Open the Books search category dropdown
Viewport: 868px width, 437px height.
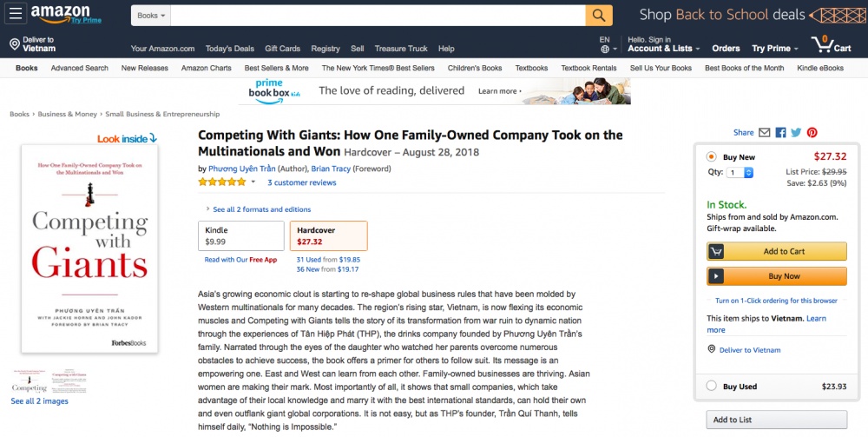tap(153, 16)
